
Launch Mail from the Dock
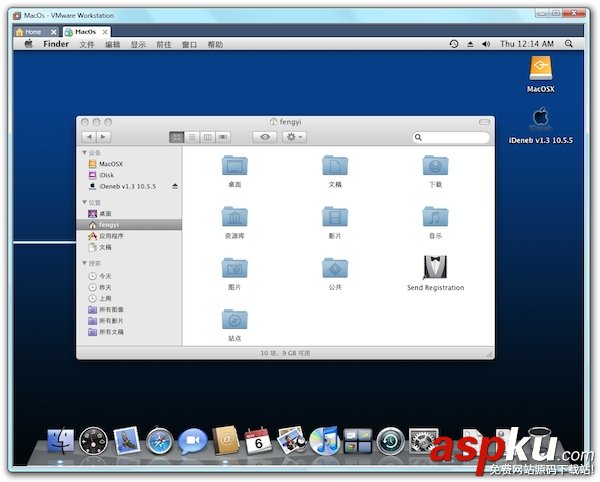[x=126, y=440]
